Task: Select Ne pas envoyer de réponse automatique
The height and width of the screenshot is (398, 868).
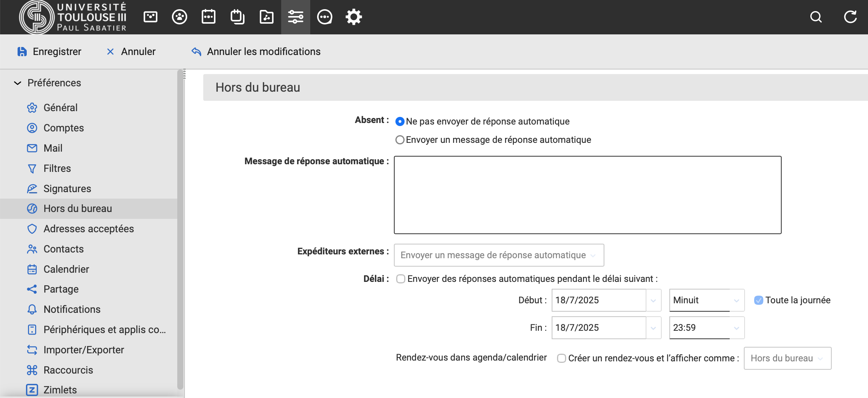Action: 400,121
